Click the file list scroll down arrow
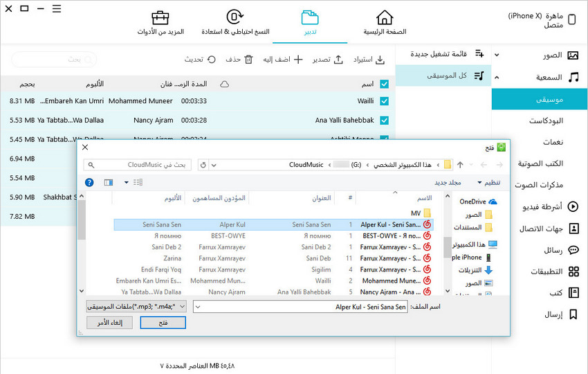Viewport: 588px width, 374px height. click(82, 291)
